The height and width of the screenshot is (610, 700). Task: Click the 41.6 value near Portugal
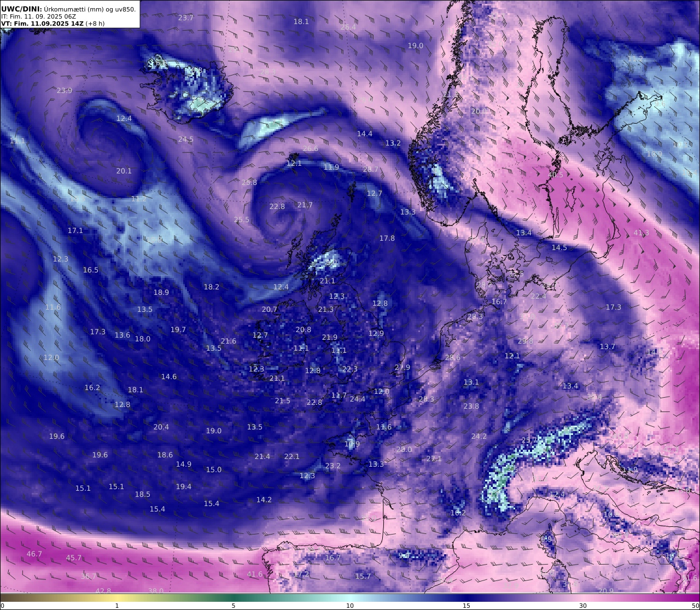click(255, 574)
